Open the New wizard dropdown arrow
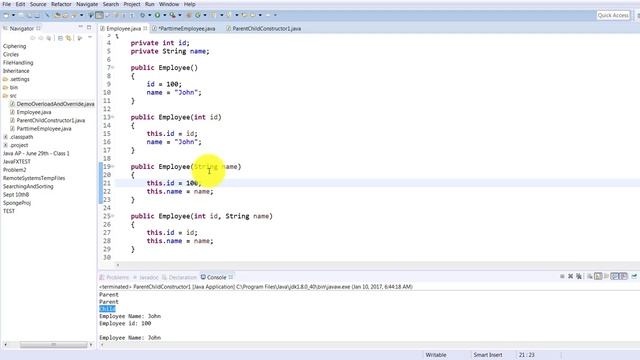This screenshot has height=360, width=640. 13,15
